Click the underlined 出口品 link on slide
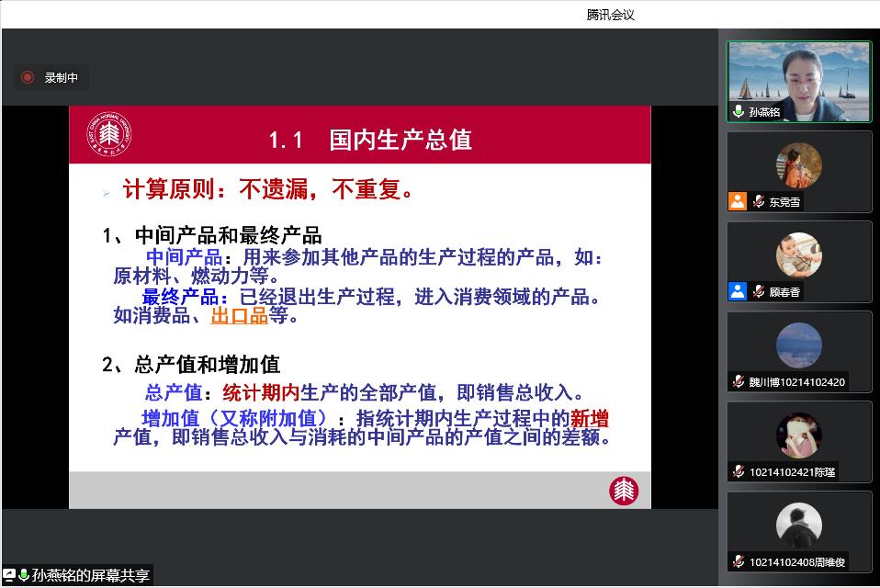880x588 pixels. coord(239,316)
